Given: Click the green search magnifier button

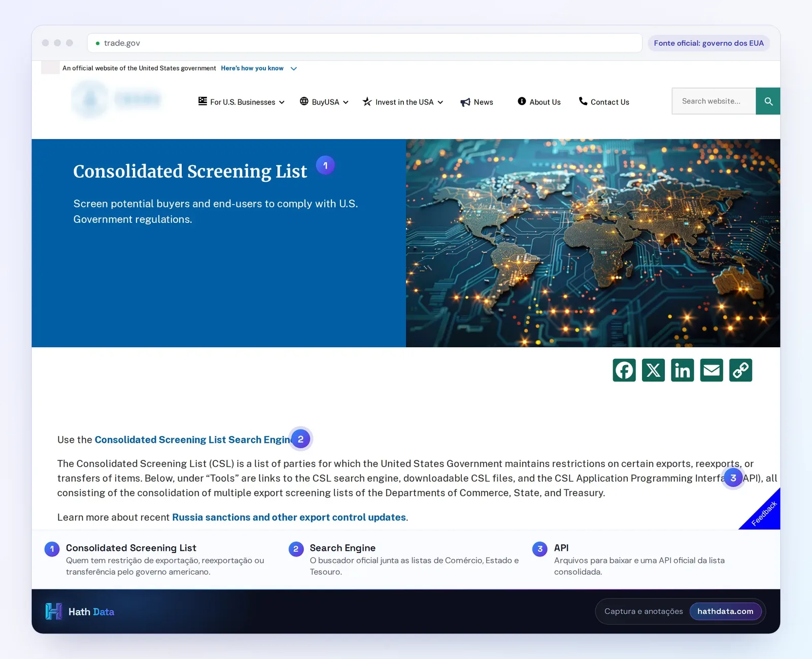Looking at the screenshot, I should [x=768, y=101].
